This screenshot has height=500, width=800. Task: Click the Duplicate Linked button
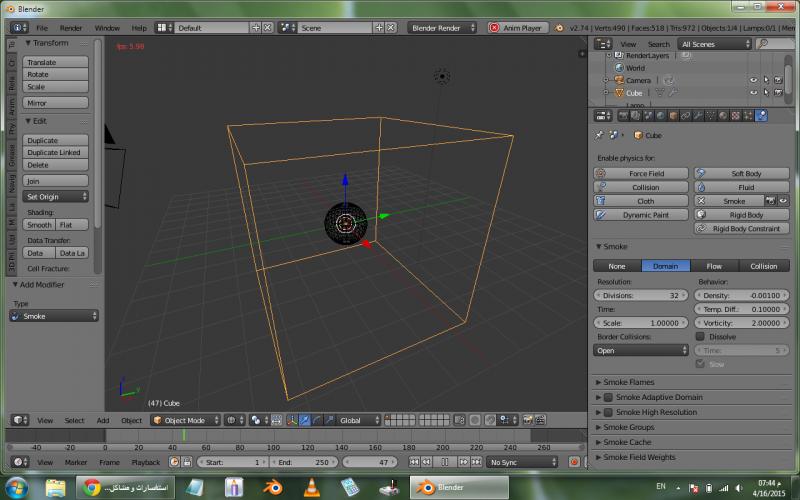55,153
